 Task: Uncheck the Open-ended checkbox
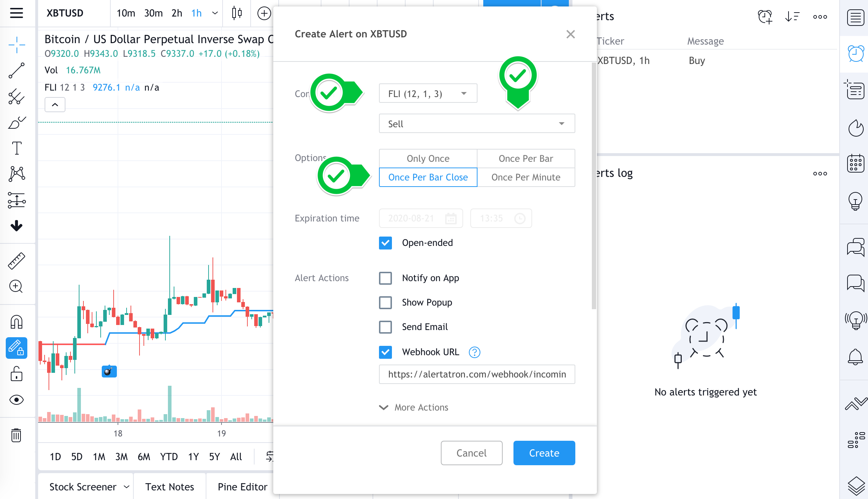[385, 243]
